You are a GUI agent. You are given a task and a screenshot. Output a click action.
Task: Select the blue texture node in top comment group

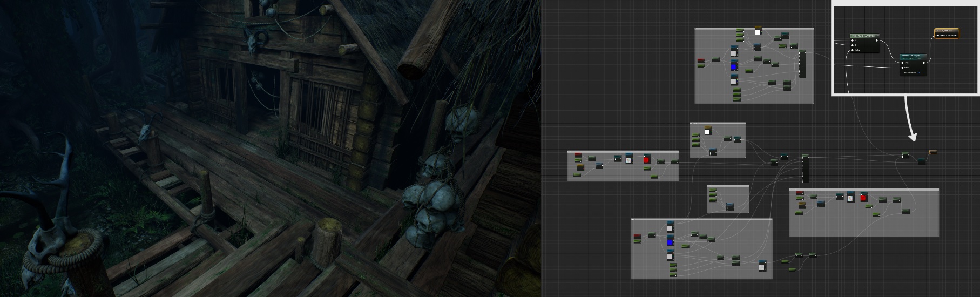pos(734,66)
